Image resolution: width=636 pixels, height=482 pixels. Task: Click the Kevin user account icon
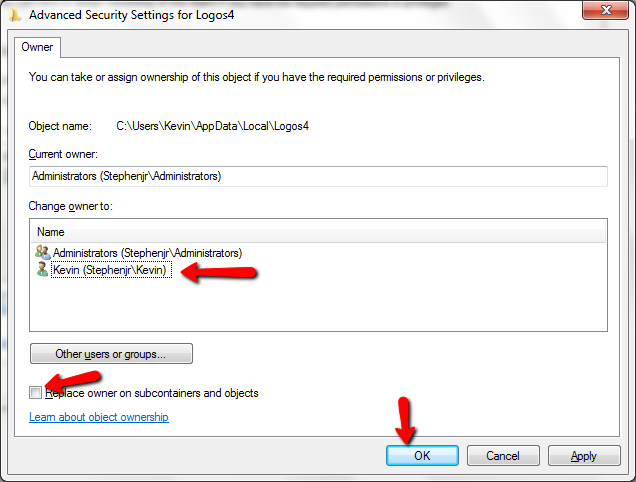click(x=42, y=269)
